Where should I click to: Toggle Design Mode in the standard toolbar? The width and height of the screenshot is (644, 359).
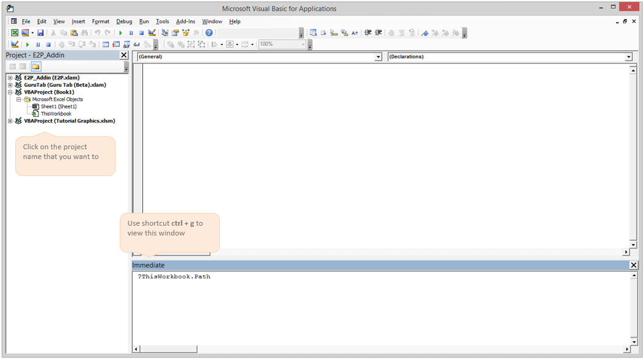tap(152, 33)
